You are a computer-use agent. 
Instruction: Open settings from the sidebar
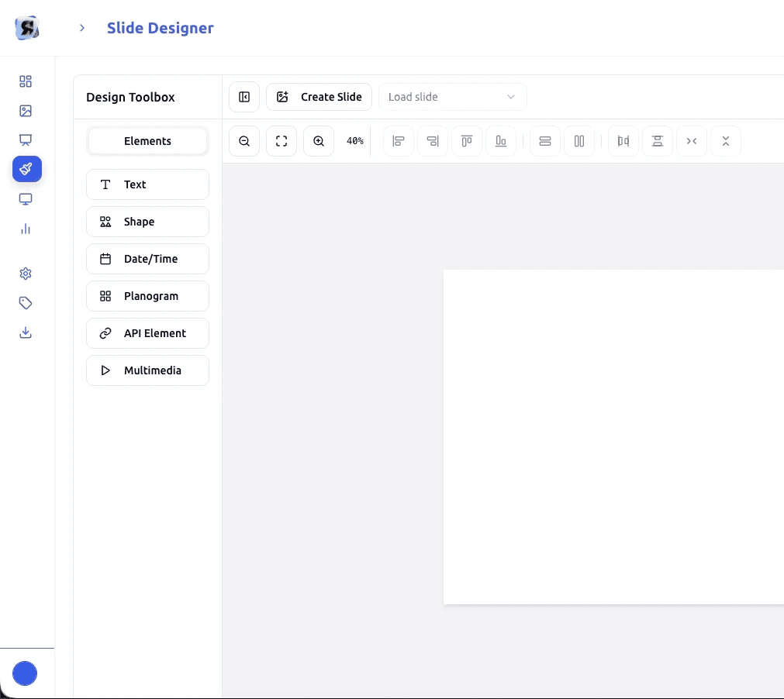[x=26, y=274]
